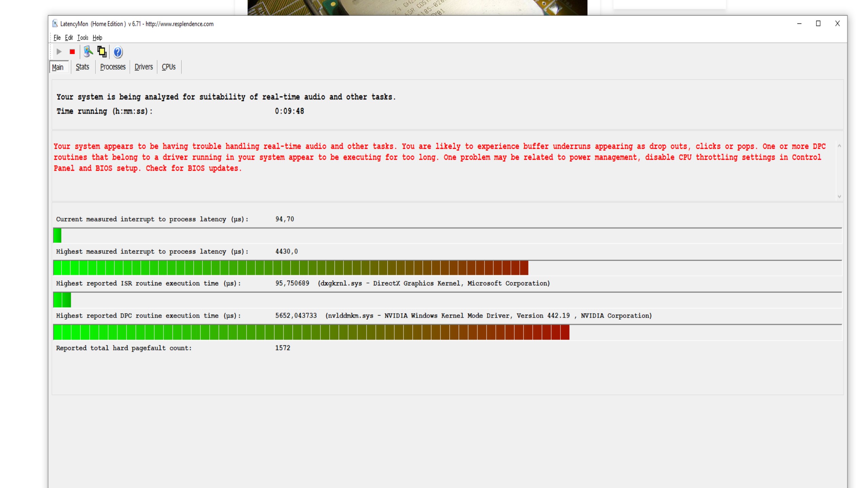Open the File menu
Image resolution: width=868 pixels, height=488 pixels.
click(57, 38)
